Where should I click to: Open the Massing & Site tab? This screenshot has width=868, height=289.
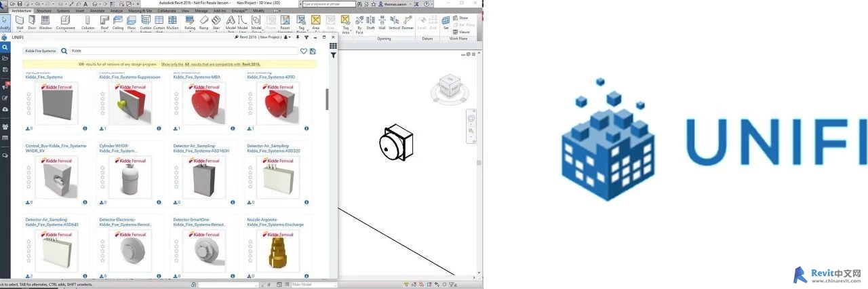click(140, 11)
